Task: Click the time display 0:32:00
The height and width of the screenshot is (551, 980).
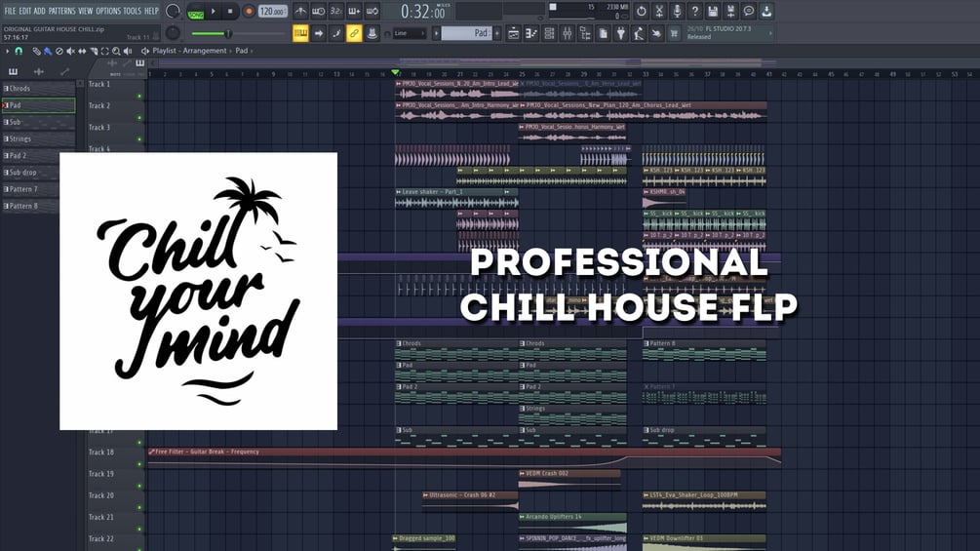Action: [x=423, y=12]
